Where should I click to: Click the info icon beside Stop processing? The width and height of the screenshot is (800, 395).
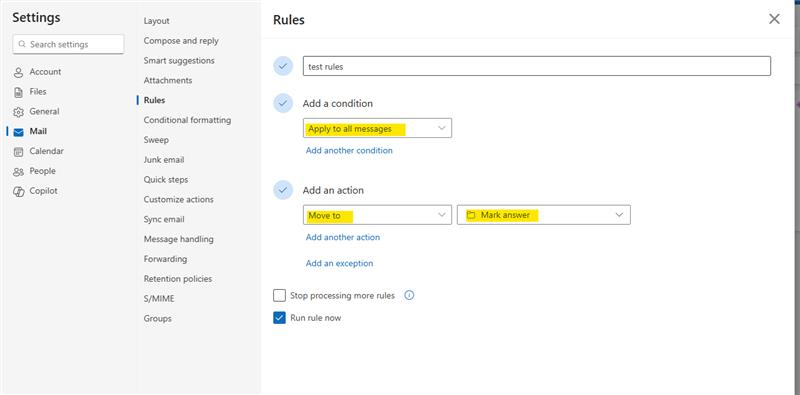click(409, 295)
